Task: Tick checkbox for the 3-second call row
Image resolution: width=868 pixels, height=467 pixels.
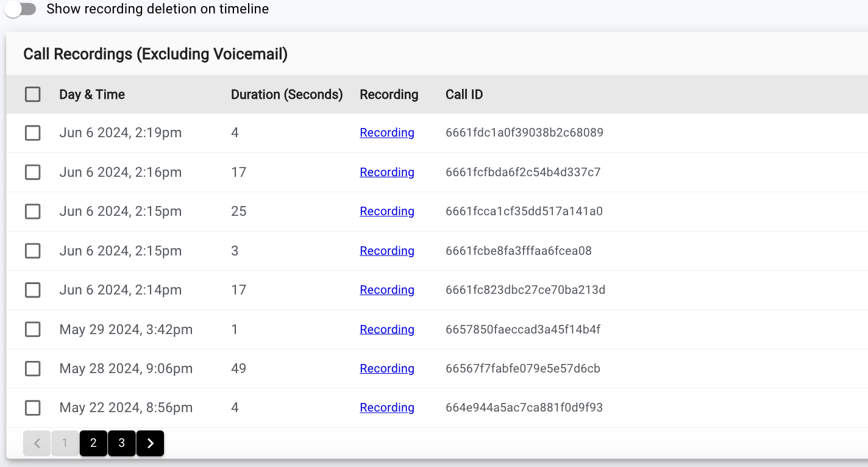Action: pyautogui.click(x=33, y=251)
